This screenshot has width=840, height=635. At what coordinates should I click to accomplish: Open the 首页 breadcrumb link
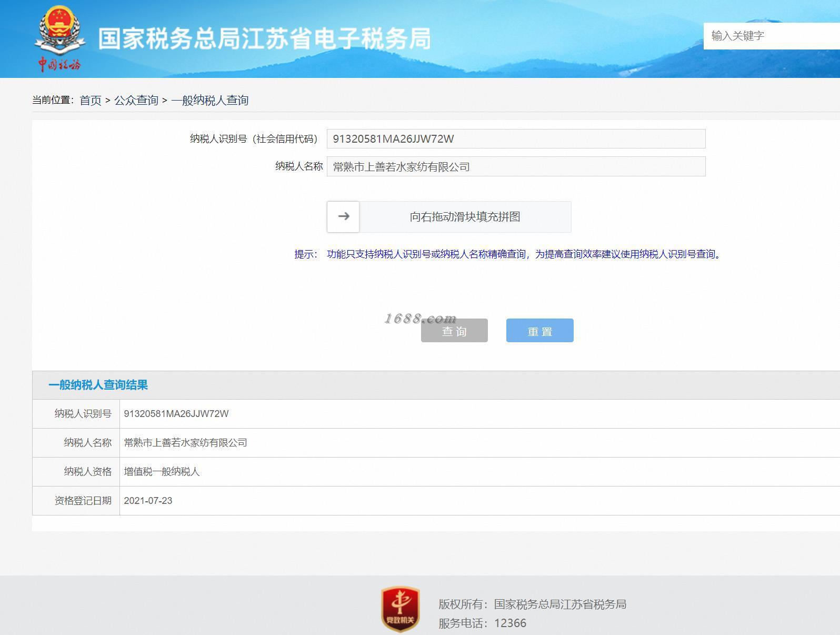pyautogui.click(x=91, y=100)
